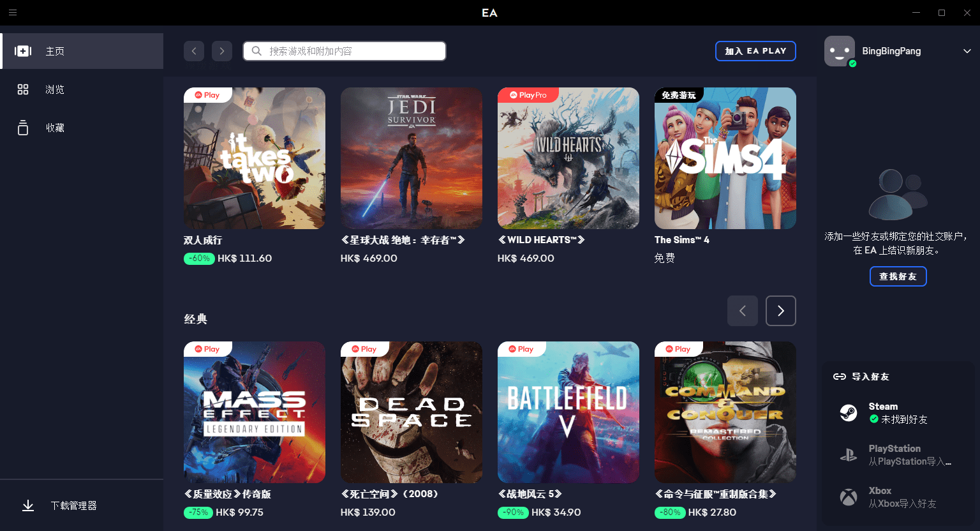
Task: Click Play Pro badge on Wild Hearts
Action: coord(528,95)
